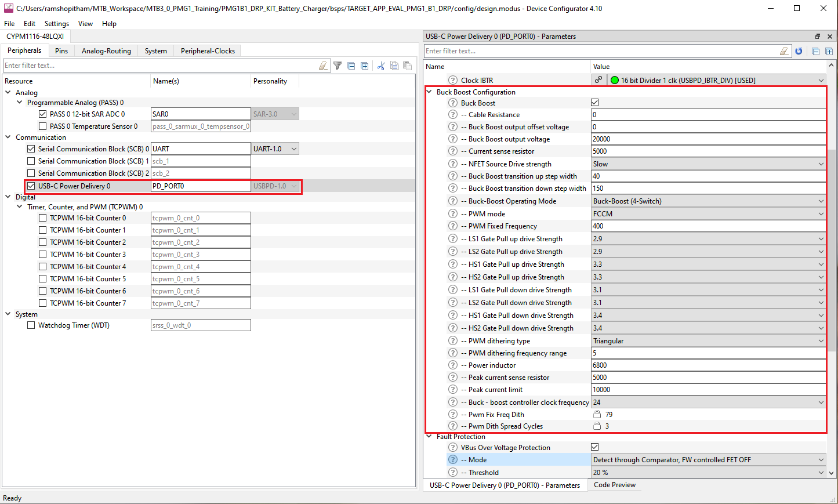Screen dimensions: 838x504
Task: Switch to the Analog-Routing tab
Action: (106, 51)
